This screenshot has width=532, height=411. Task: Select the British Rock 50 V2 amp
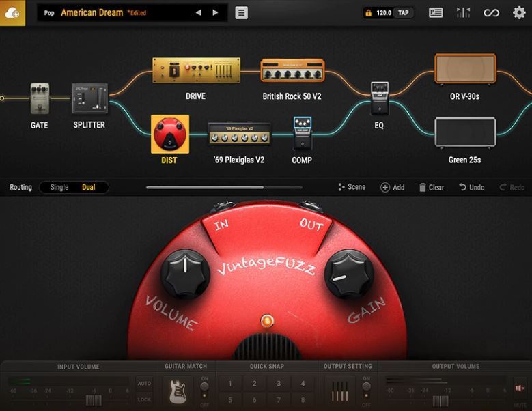tap(292, 70)
